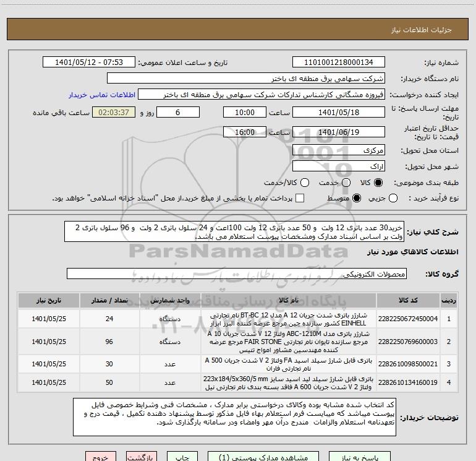This screenshot has height=461, width=476.
Task: Click the buyer notes text area
Action: coord(234,417)
